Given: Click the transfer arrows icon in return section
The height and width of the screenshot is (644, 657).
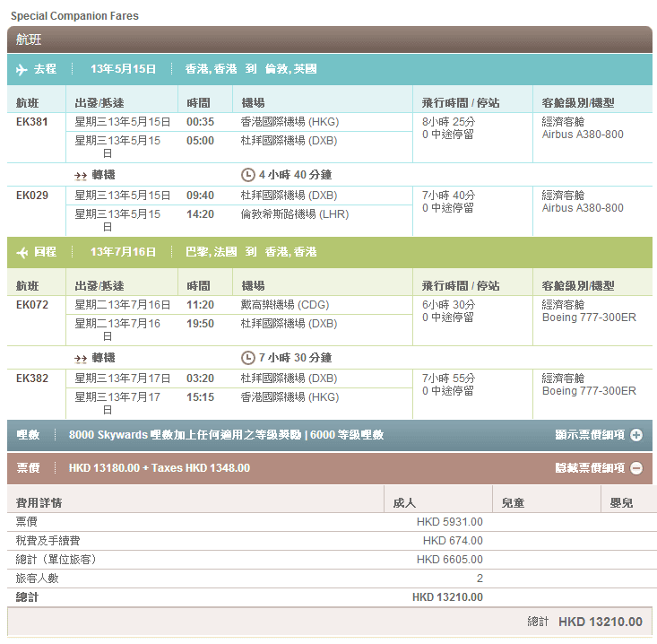Looking at the screenshot, I should pos(81,358).
